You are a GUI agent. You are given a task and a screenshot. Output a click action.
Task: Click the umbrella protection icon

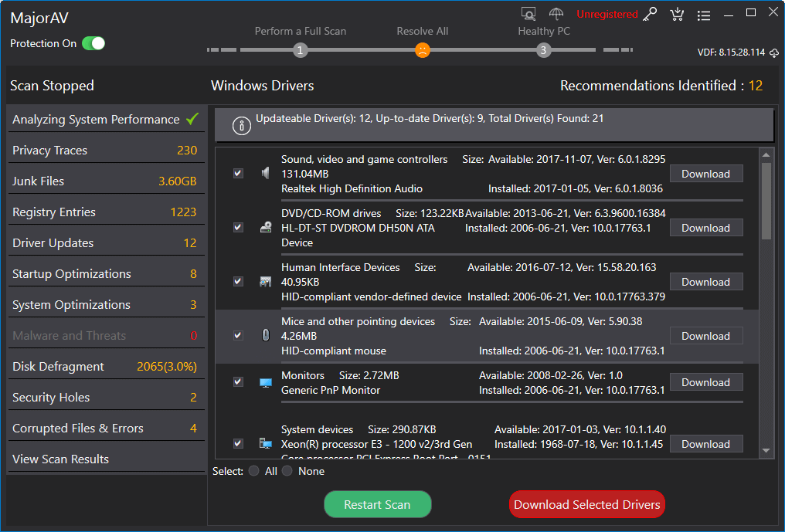point(556,14)
